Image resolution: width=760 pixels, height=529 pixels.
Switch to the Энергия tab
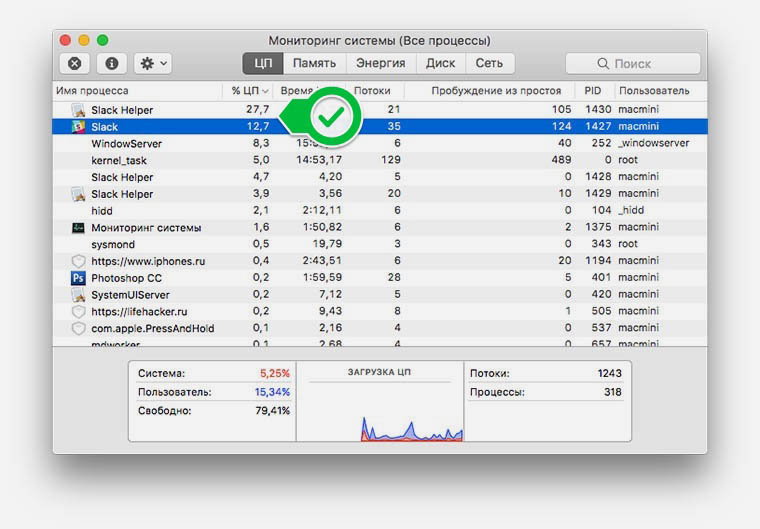[x=380, y=64]
